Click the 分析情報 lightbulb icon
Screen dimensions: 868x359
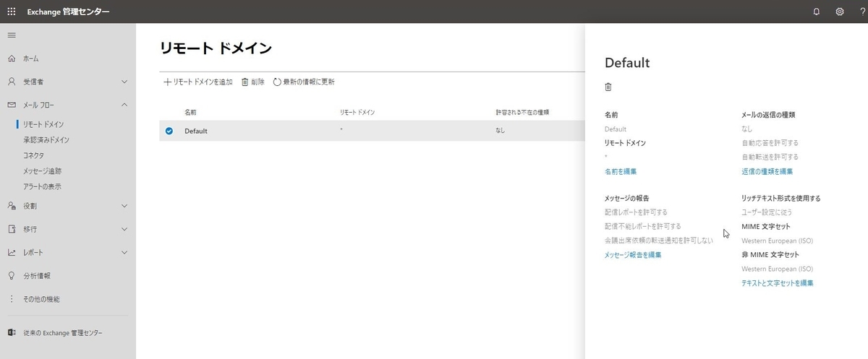12,275
